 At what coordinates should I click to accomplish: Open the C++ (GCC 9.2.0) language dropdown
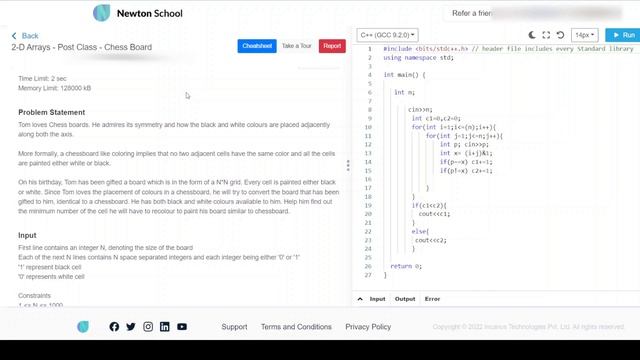tap(387, 35)
